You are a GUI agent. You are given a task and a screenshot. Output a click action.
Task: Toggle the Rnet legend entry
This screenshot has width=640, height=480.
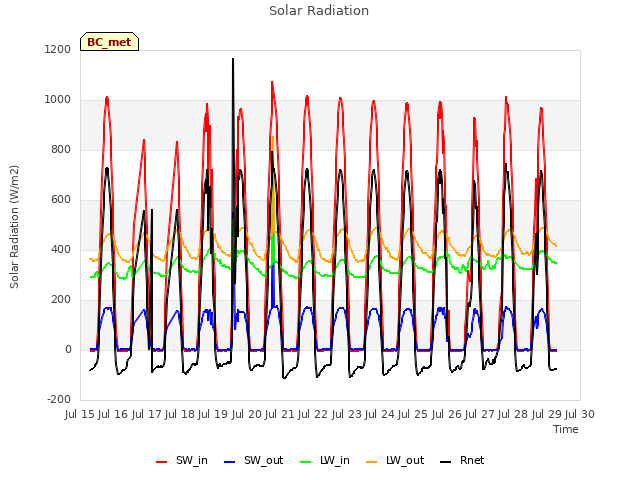(462, 461)
